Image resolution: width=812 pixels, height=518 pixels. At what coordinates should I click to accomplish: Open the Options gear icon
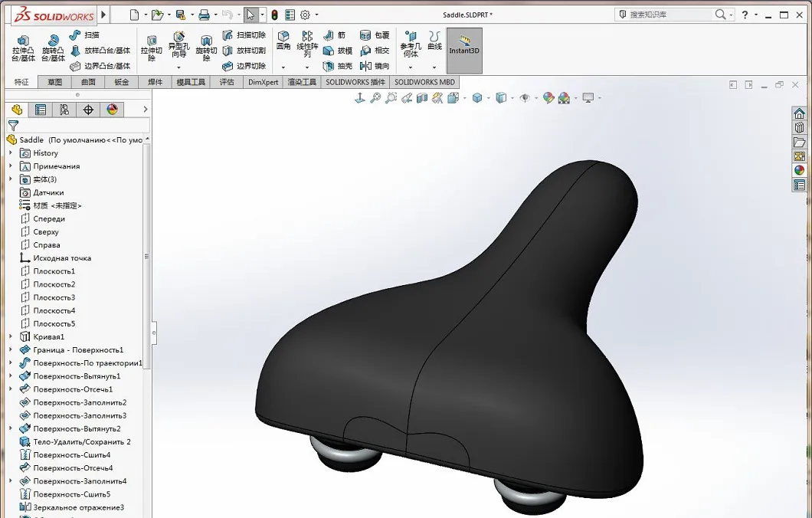tap(305, 15)
